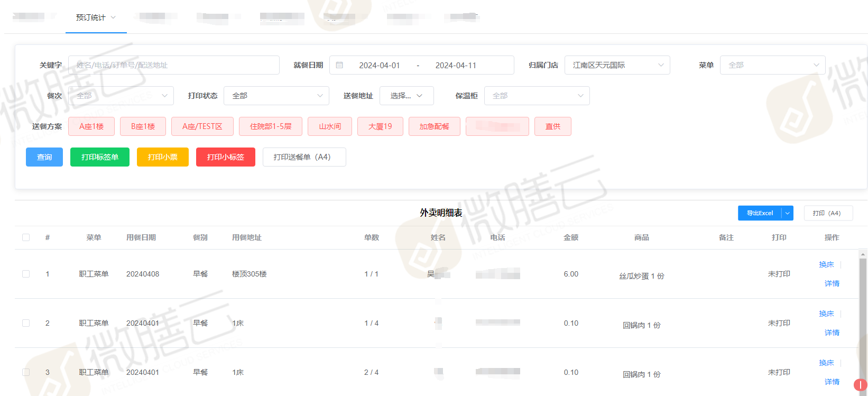Image resolution: width=868 pixels, height=396 pixels.
Task: Click the calendar icon in the date range field
Action: click(x=339, y=65)
